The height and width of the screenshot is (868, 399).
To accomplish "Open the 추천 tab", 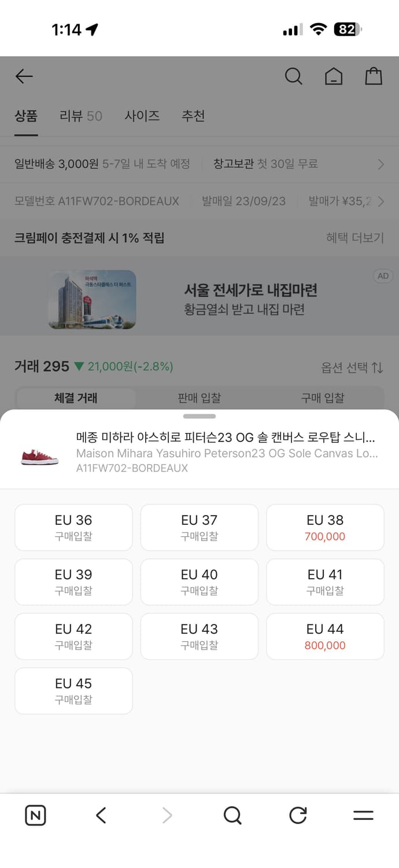I will (193, 116).
